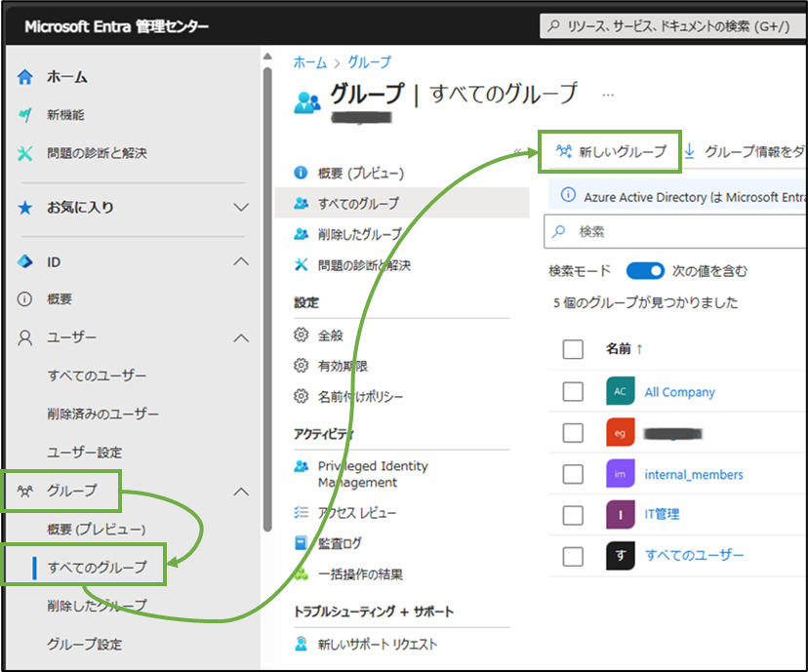The image size is (808, 672).
Task: Click the ユーザー person icon
Action: pyautogui.click(x=24, y=337)
